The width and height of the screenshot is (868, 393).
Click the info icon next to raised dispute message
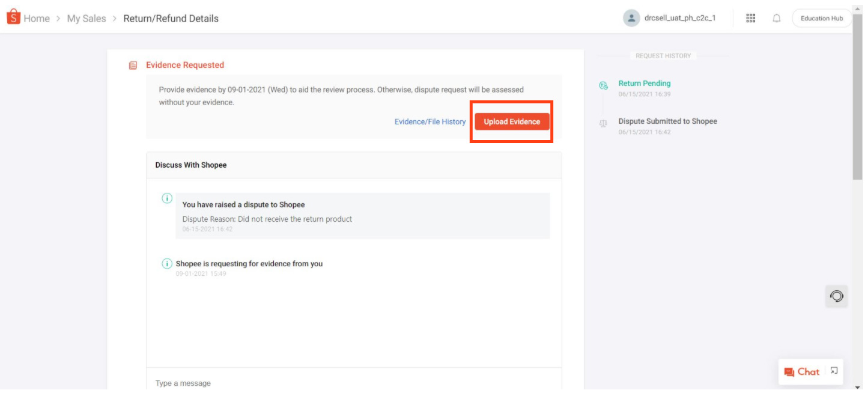(167, 198)
